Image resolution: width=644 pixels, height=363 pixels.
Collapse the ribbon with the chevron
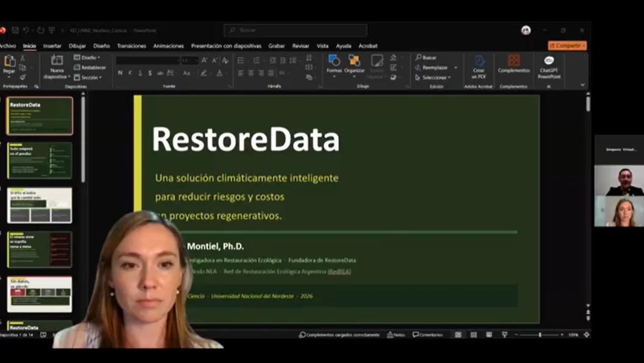[x=582, y=85]
